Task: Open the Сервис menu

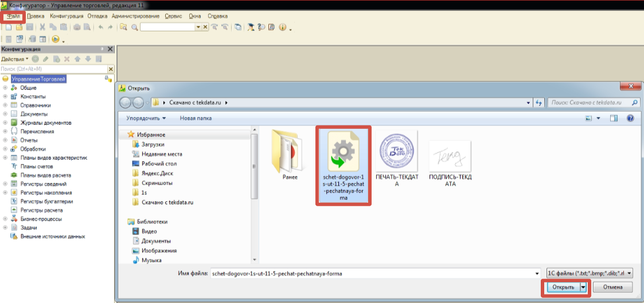Action: [x=173, y=17]
